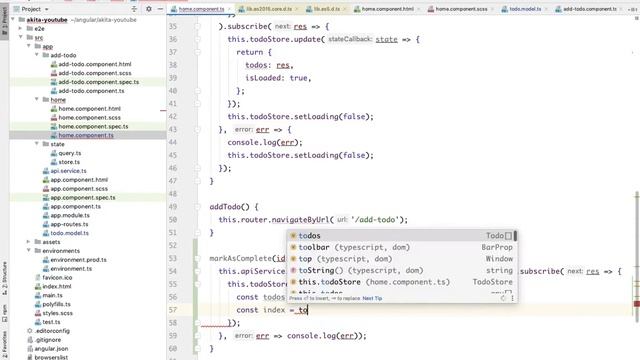Expand the assets folder
The height and width of the screenshot is (360, 640).
(x=29, y=242)
